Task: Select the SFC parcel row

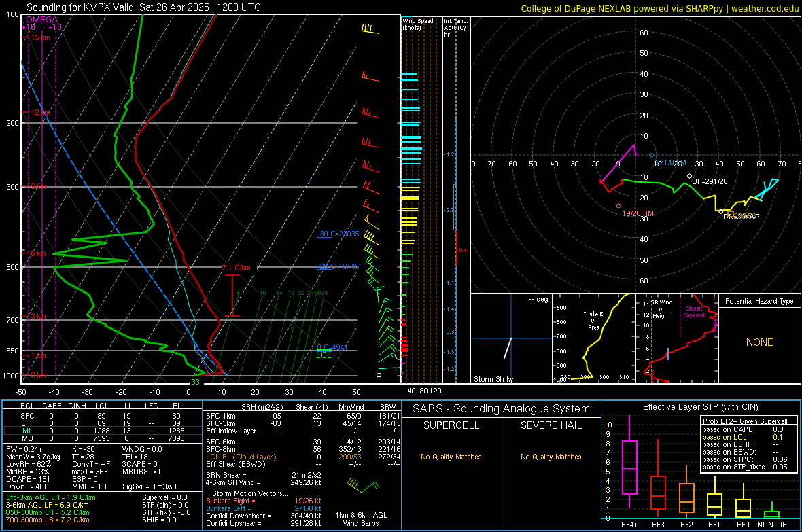Action: (101, 416)
